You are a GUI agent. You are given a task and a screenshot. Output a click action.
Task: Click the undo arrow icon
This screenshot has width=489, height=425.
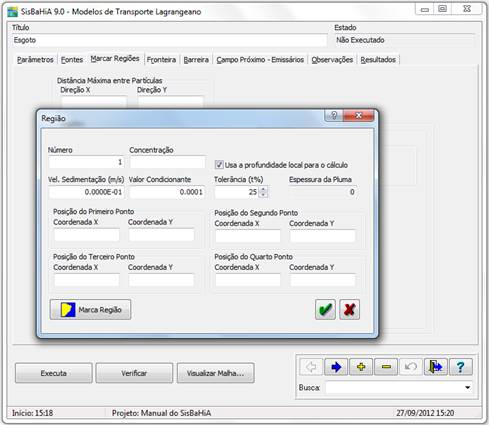click(x=411, y=367)
